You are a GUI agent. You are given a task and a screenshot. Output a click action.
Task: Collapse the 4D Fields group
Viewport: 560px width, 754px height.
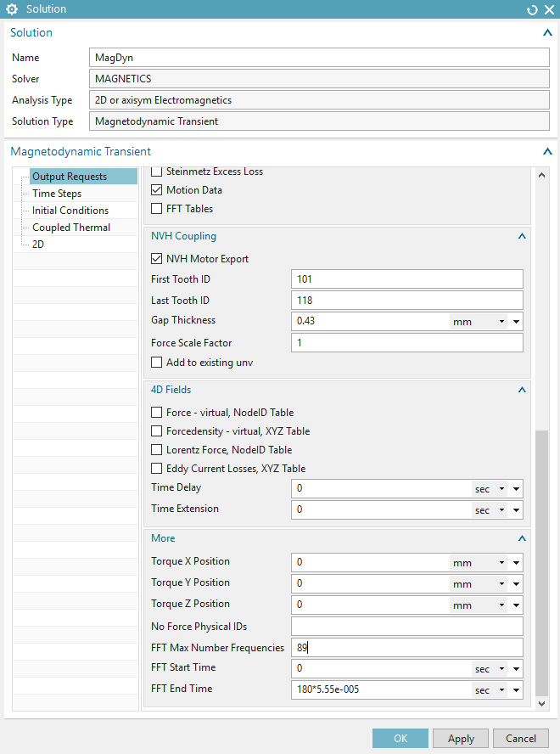click(x=522, y=391)
